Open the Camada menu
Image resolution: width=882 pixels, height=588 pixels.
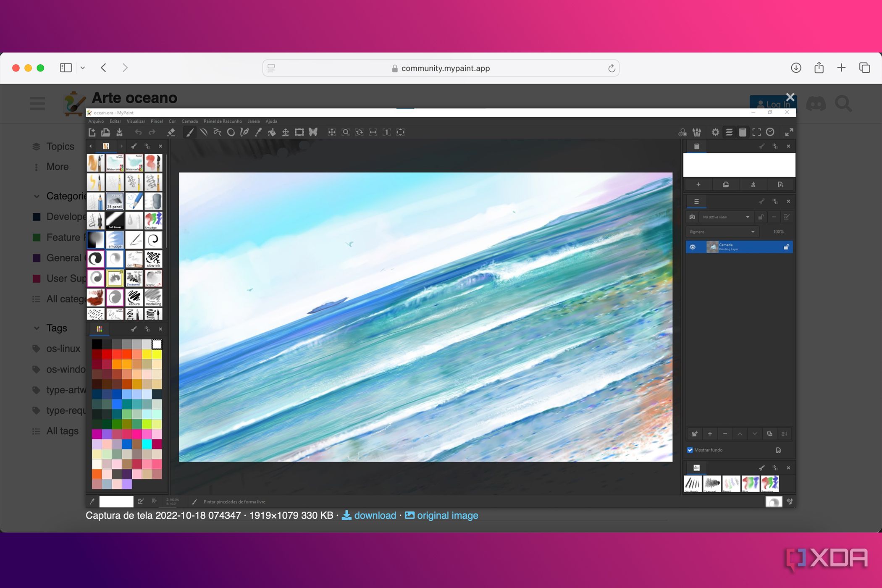189,121
